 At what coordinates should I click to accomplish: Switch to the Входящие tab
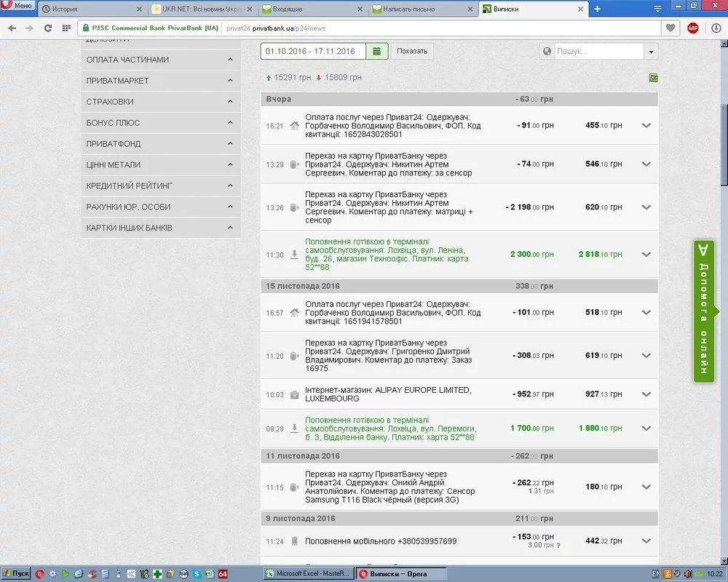point(312,9)
